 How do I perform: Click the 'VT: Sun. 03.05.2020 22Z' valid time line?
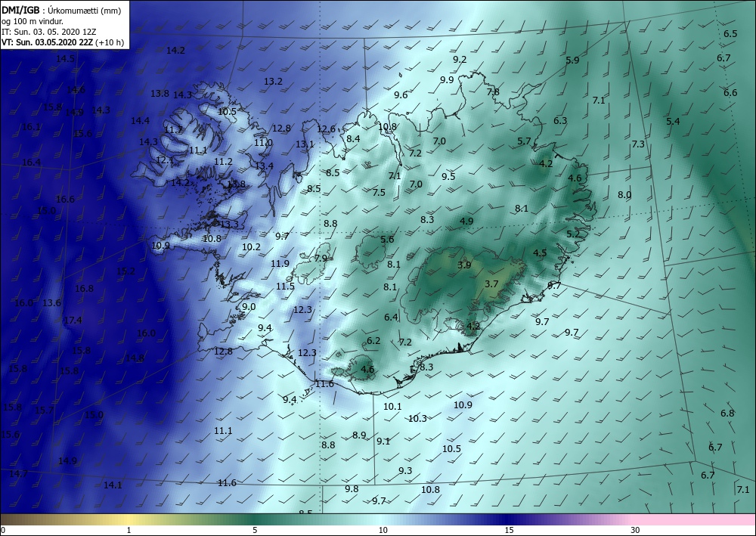tap(63, 42)
